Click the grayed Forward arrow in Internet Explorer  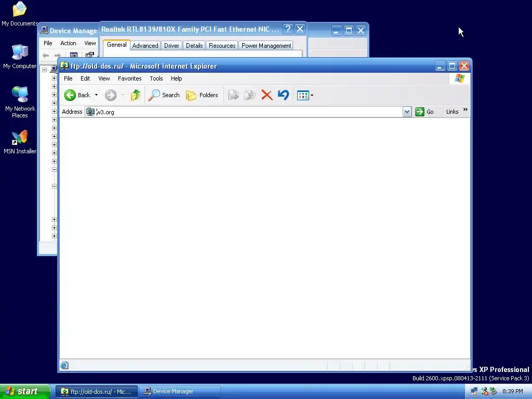click(110, 95)
